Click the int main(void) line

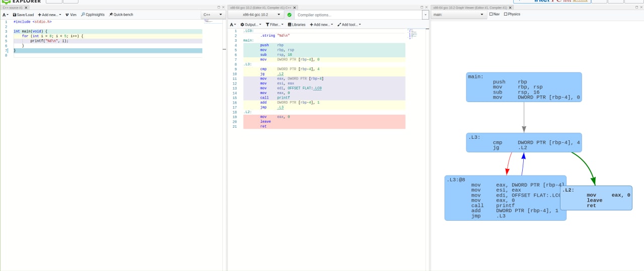pyautogui.click(x=108, y=31)
